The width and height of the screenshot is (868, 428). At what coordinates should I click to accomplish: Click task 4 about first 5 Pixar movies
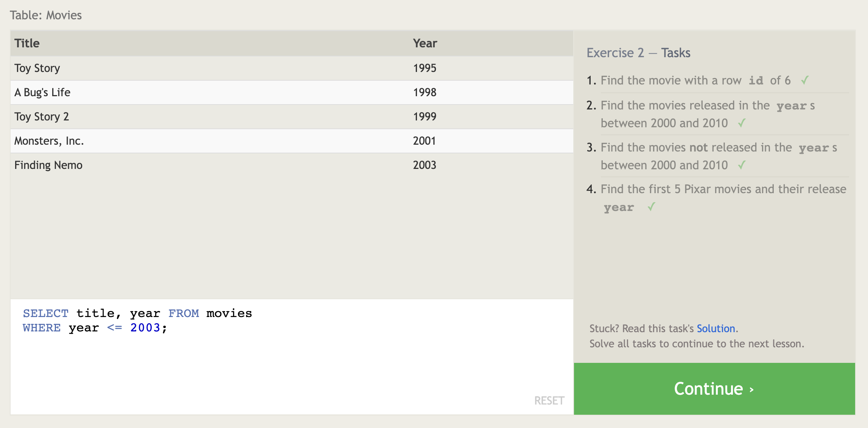(723, 189)
